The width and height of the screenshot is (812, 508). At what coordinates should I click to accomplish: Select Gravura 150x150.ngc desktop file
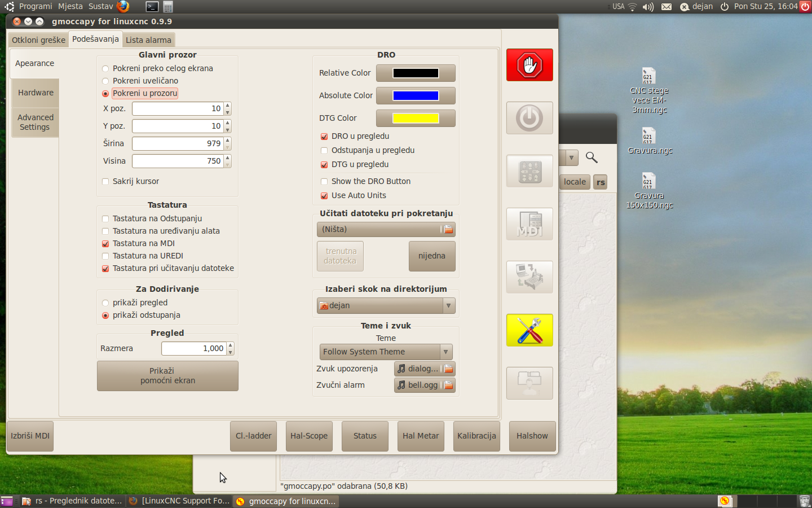coord(650,191)
